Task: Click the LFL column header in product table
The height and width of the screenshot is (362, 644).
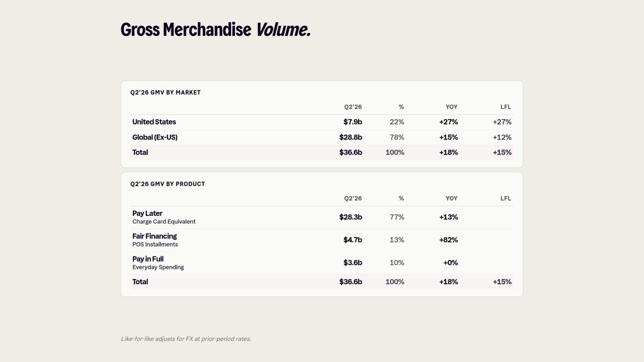Action: coord(506,198)
